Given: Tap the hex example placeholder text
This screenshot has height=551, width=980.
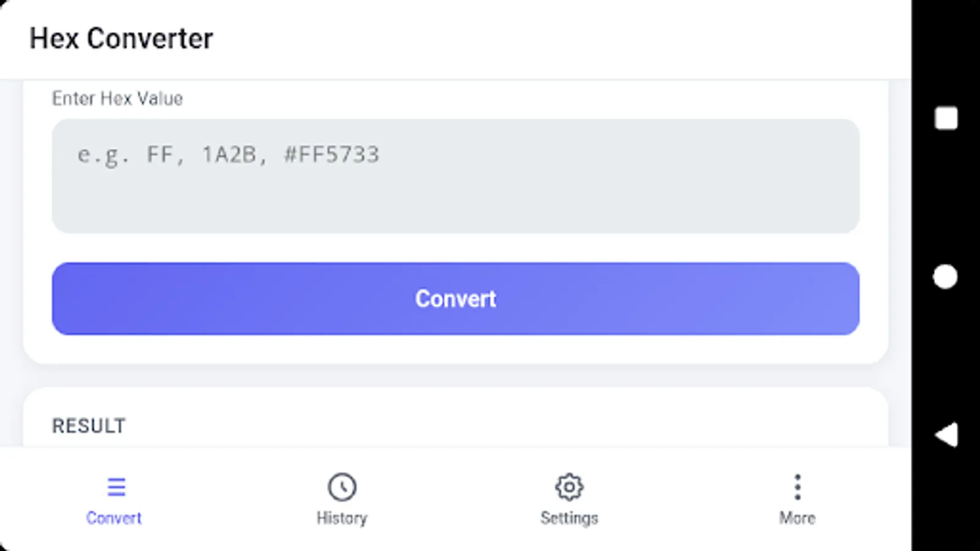Looking at the screenshot, I should pos(227,155).
